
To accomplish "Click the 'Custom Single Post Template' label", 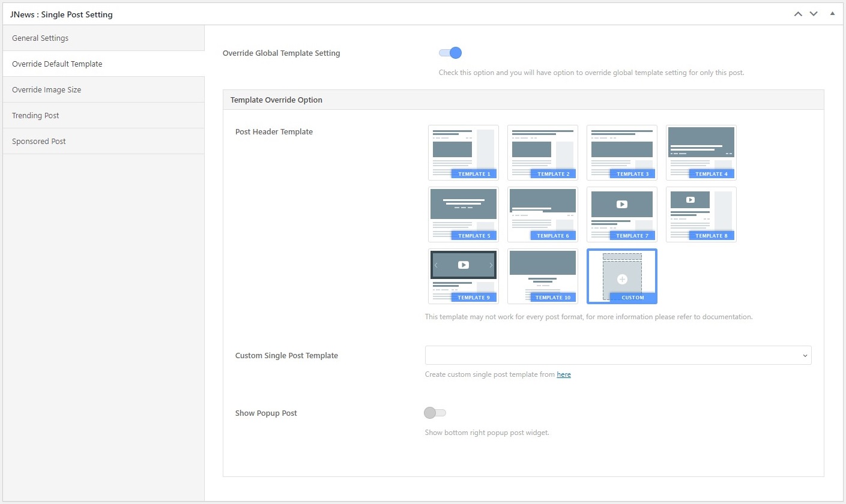I will tap(286, 356).
